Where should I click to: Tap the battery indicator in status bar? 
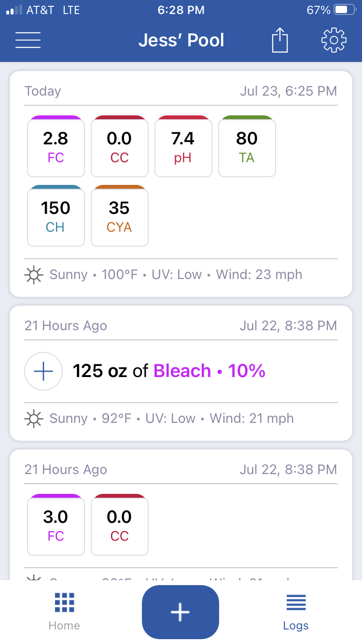coord(346,10)
